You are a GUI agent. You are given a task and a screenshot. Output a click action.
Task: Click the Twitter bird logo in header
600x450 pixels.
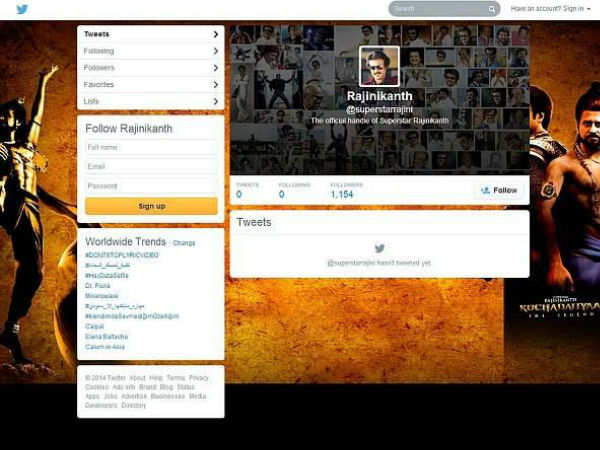pyautogui.click(x=20, y=9)
